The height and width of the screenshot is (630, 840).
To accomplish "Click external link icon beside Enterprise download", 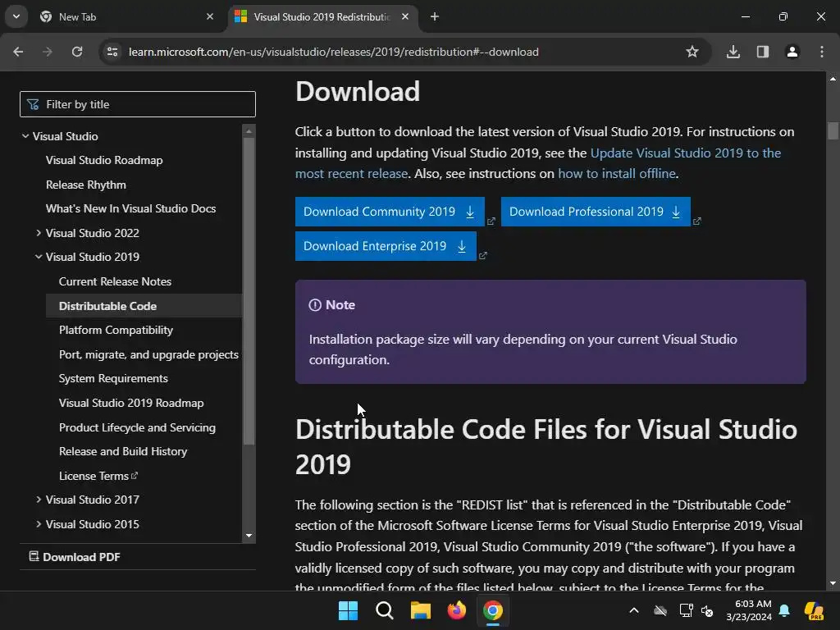I will pyautogui.click(x=482, y=256).
